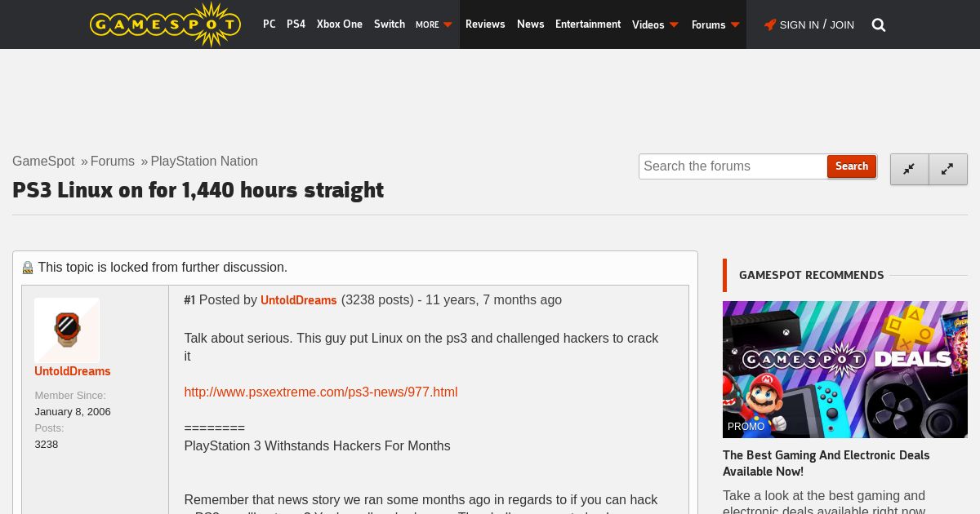Viewport: 980px width, 514px height.
Task: Click the collapse view arrows button
Action: pos(909,169)
